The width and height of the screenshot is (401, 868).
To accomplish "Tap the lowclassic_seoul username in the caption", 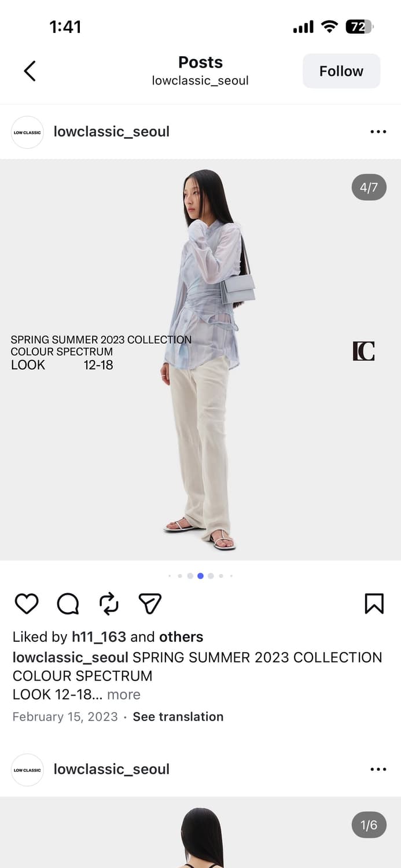I will 71,657.
